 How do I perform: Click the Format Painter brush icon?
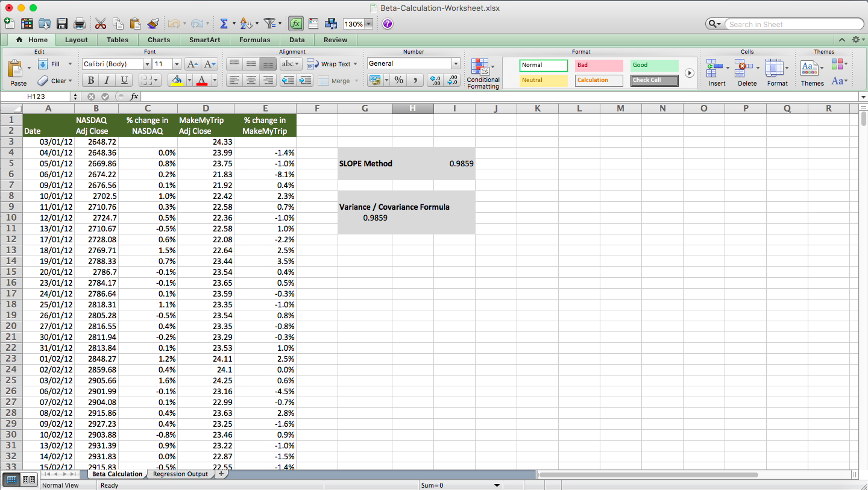click(153, 23)
